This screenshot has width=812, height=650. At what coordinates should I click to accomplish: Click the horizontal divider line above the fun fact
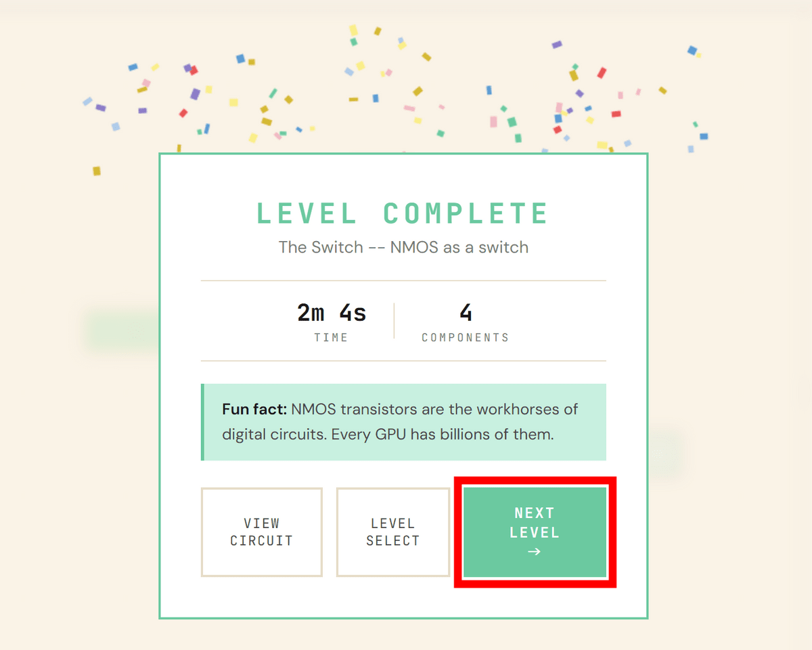tap(403, 361)
